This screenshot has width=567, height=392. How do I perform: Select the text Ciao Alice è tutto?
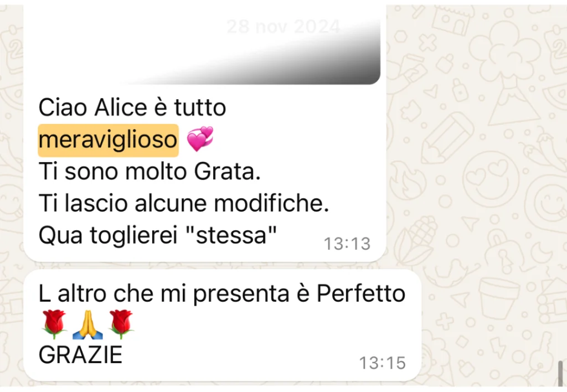[x=132, y=107]
